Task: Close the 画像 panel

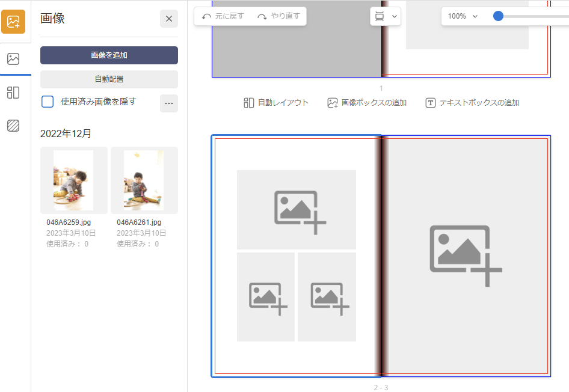Action: pos(168,19)
